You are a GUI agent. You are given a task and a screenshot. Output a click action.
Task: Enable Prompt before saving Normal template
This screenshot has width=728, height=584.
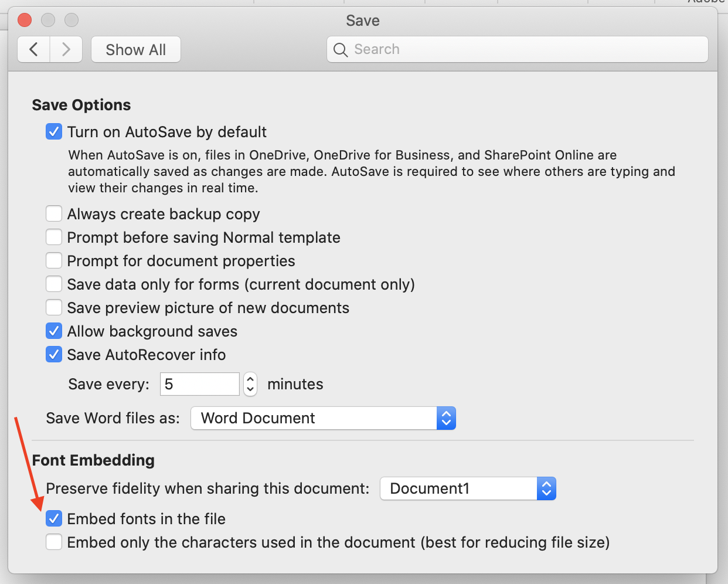pos(54,237)
